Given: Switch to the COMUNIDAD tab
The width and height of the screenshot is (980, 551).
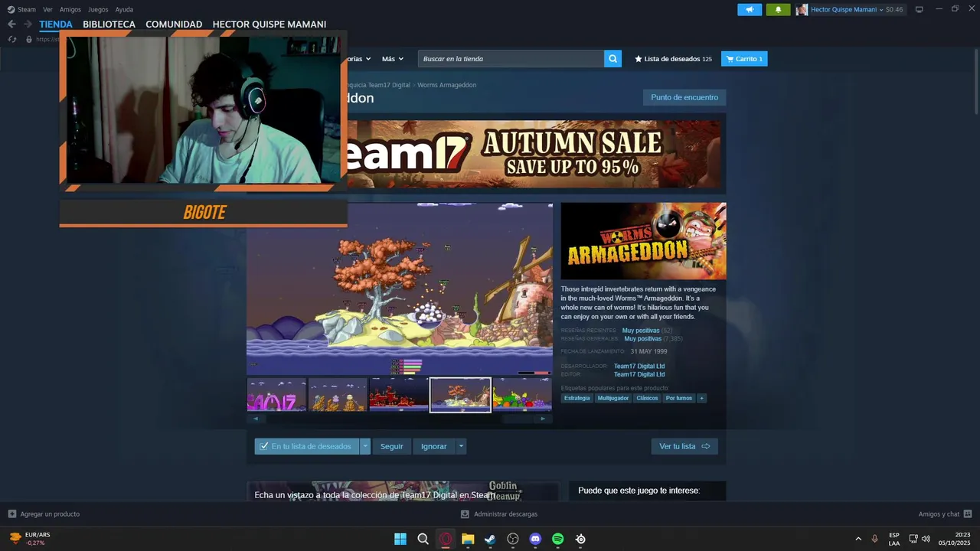Looking at the screenshot, I should (174, 24).
